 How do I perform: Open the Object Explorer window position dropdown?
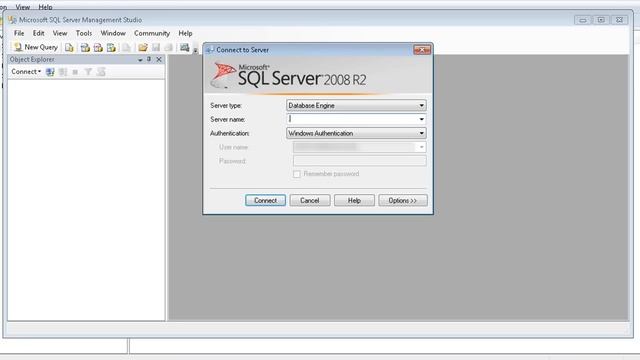pyautogui.click(x=140, y=60)
